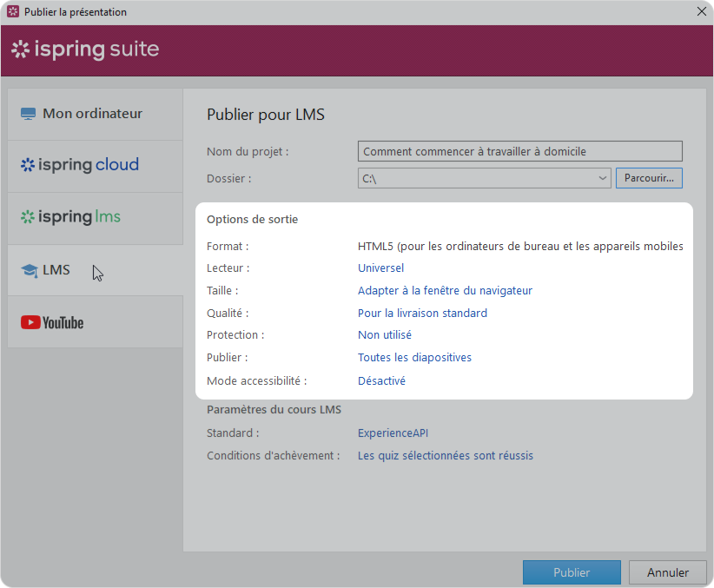Change size via Adapter à la fenêtre link
This screenshot has width=714, height=588.
(x=445, y=291)
